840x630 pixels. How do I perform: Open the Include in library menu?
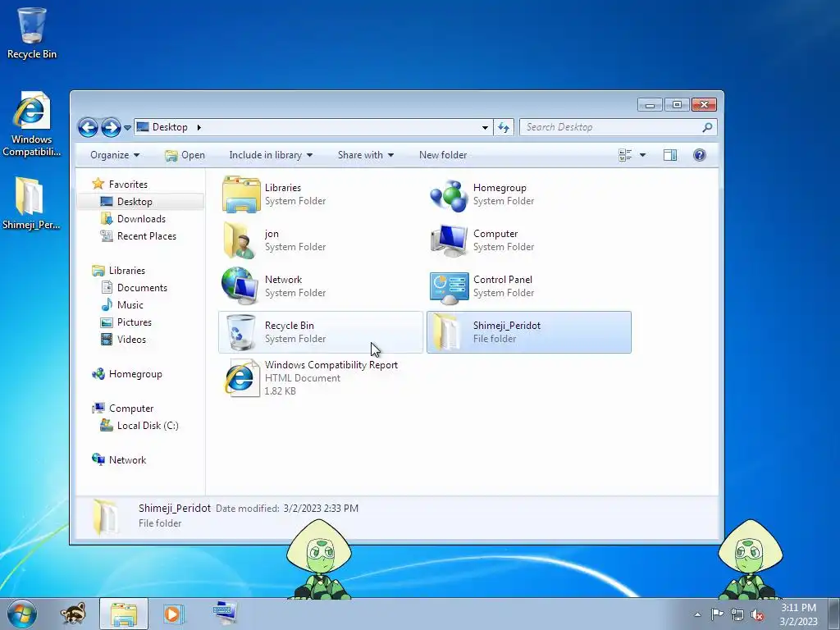pyautogui.click(x=271, y=155)
